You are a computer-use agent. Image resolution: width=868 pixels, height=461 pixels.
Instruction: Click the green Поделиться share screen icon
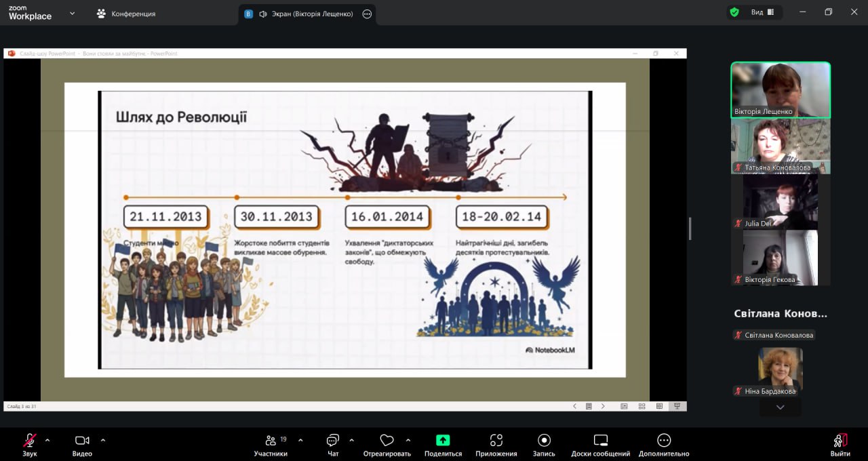pyautogui.click(x=443, y=441)
